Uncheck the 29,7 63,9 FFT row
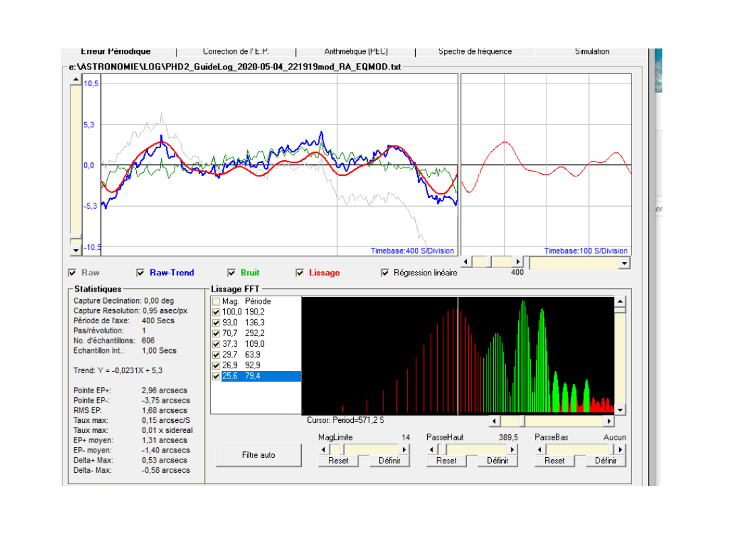 216,354
